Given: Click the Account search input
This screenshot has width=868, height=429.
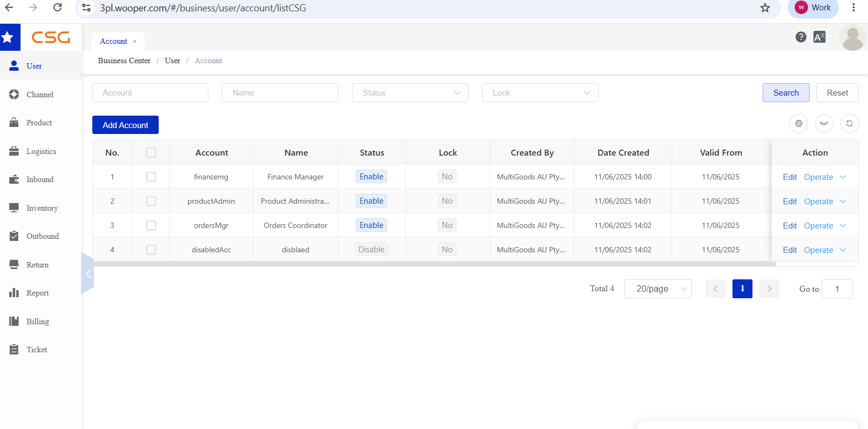Looking at the screenshot, I should point(150,93).
